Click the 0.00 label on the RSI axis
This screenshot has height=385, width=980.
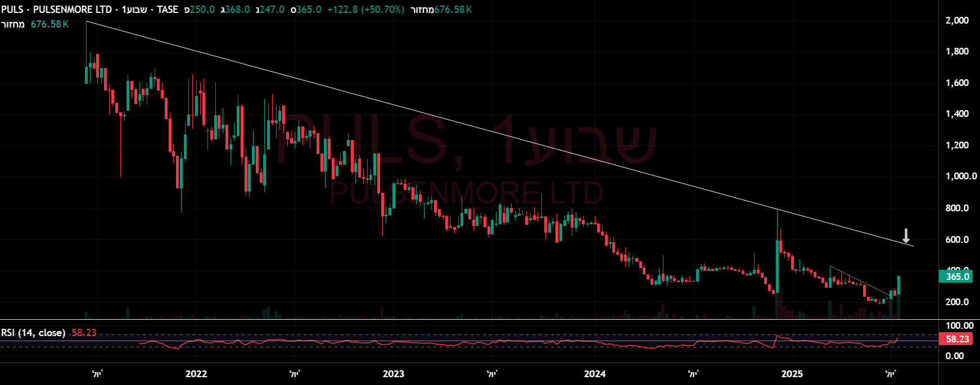955,356
